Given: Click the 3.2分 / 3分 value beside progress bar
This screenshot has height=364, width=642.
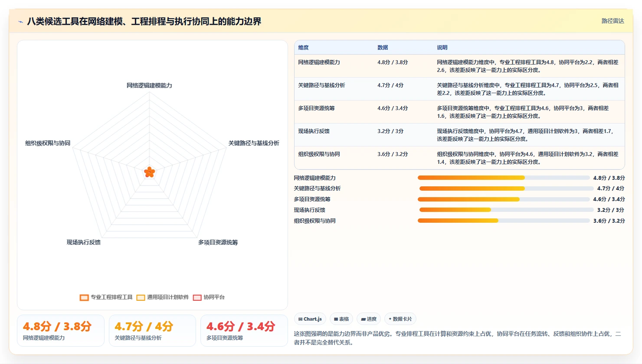Looking at the screenshot, I should point(610,210).
